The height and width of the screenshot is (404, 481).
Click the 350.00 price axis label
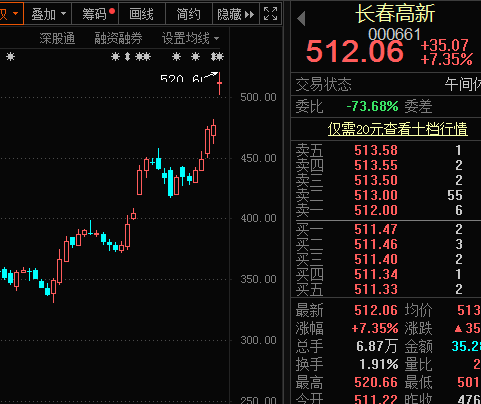click(258, 279)
